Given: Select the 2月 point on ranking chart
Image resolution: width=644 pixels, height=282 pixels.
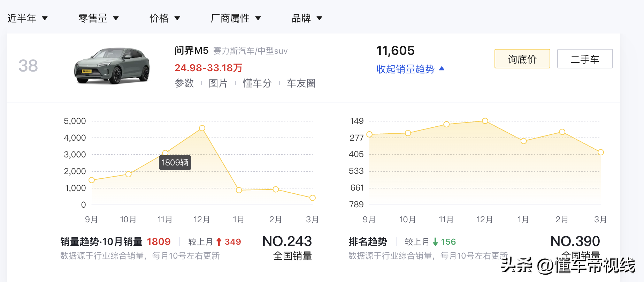Looking at the screenshot, I should [x=562, y=132].
